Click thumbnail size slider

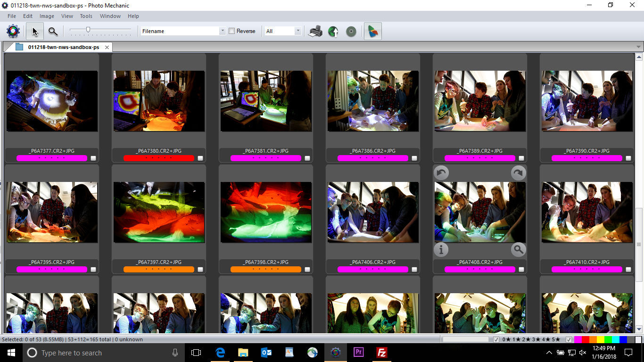click(88, 30)
